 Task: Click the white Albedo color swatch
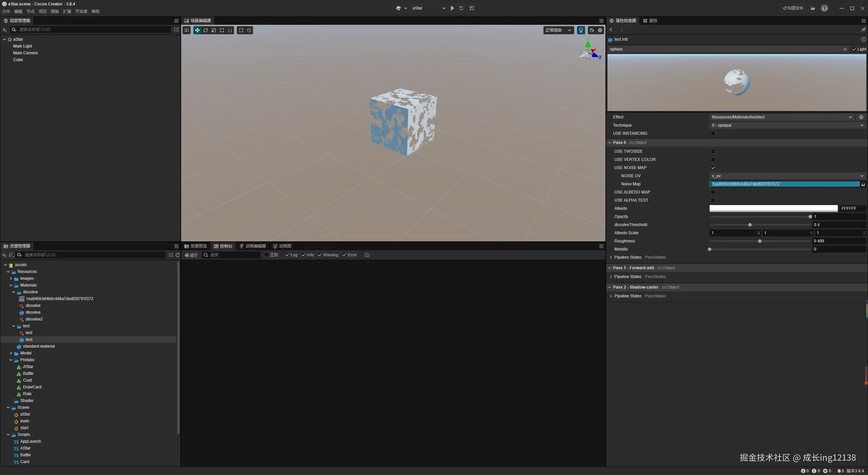click(x=773, y=208)
